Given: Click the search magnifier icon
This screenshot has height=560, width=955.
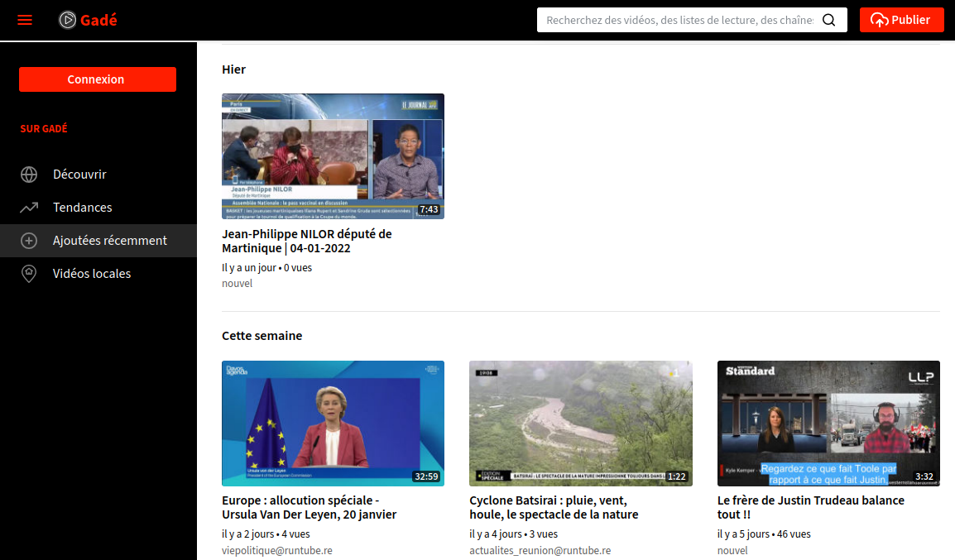Looking at the screenshot, I should pyautogui.click(x=829, y=20).
